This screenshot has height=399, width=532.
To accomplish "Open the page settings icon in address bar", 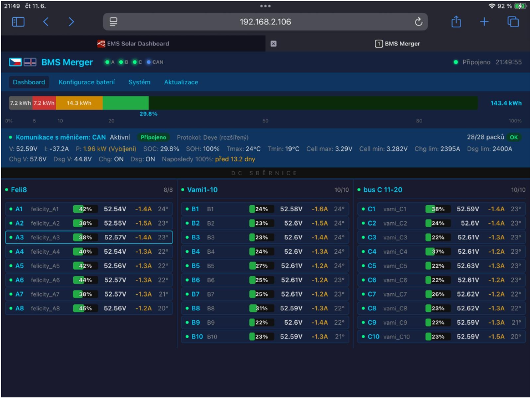I will click(113, 22).
